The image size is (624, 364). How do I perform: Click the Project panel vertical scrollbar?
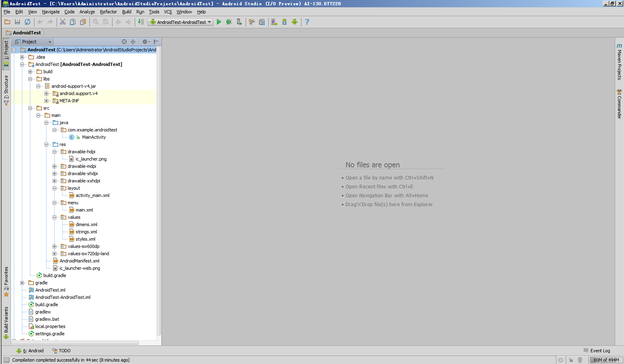(159, 190)
